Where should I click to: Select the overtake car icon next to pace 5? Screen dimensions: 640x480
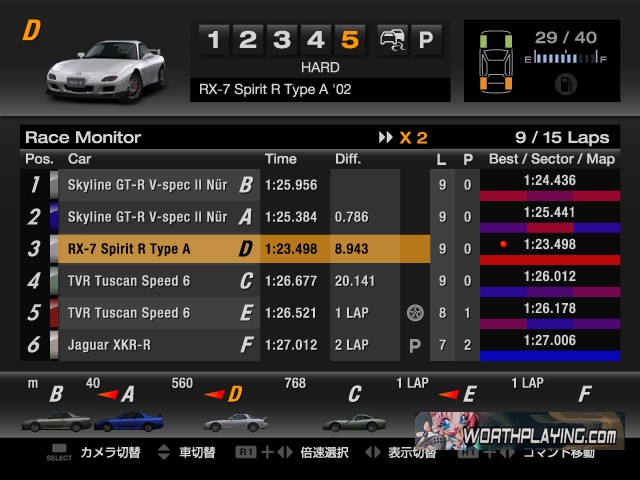pyautogui.click(x=389, y=40)
